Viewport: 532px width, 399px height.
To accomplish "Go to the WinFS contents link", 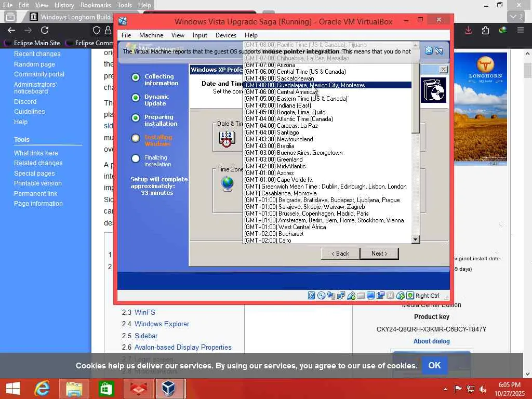I will 145,312.
